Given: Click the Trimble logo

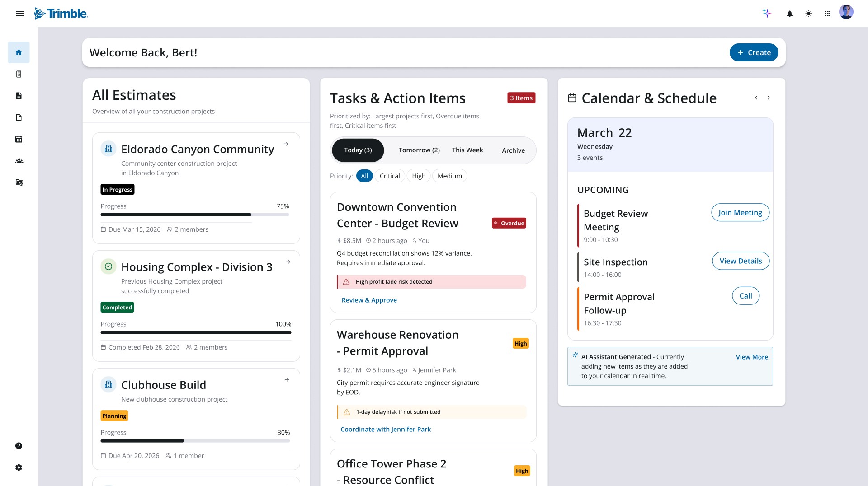Looking at the screenshot, I should pos(61,14).
